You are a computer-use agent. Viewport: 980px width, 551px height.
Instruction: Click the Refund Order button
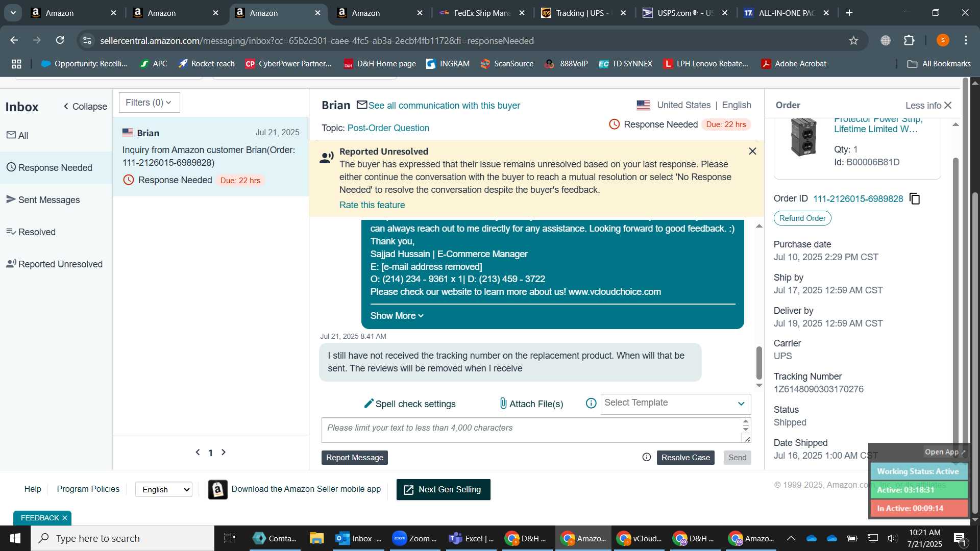coord(802,218)
